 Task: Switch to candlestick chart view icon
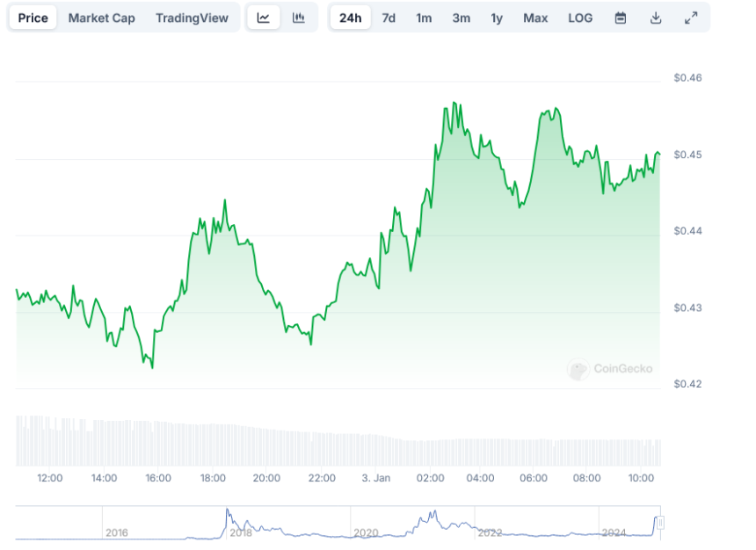pyautogui.click(x=299, y=18)
